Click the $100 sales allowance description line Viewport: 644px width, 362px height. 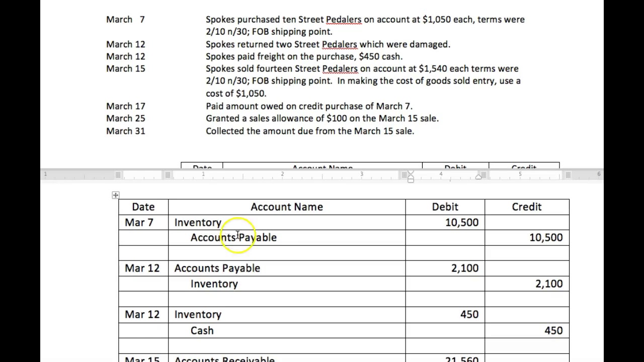coord(322,118)
